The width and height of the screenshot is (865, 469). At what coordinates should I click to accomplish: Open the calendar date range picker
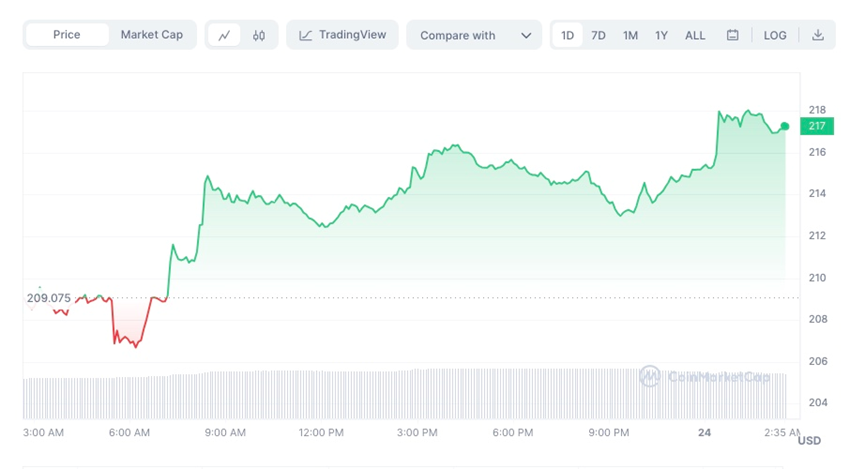(732, 35)
